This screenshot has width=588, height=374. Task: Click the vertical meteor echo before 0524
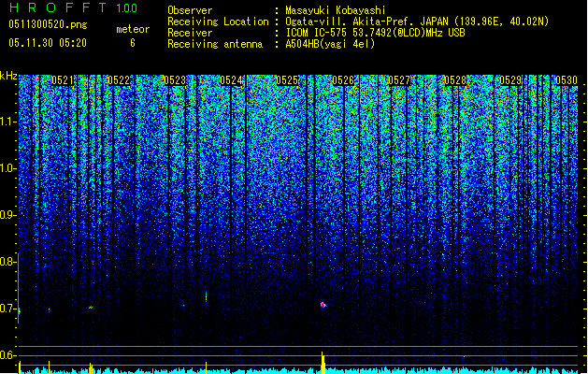[x=206, y=297]
